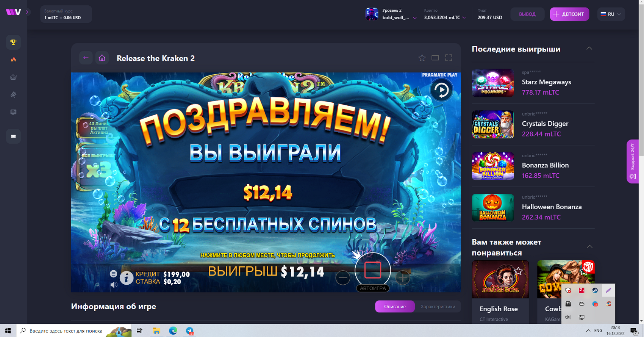Click the Windows Security shield tray icon
The width and height of the screenshot is (644, 337).
point(568,290)
